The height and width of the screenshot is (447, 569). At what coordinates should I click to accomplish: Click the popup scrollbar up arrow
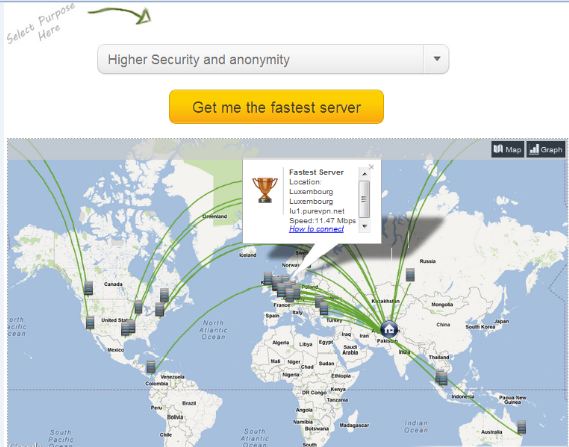click(364, 174)
